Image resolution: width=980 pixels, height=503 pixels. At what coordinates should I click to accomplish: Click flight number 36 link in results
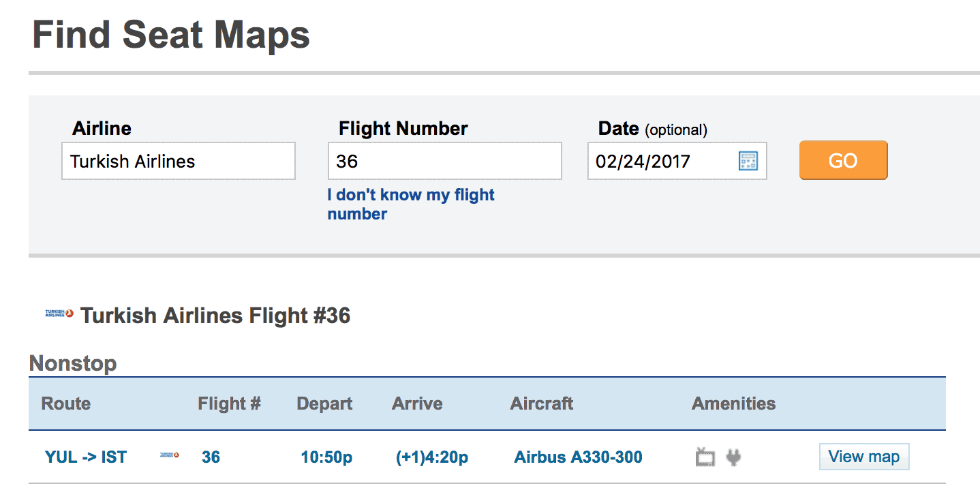(x=211, y=457)
